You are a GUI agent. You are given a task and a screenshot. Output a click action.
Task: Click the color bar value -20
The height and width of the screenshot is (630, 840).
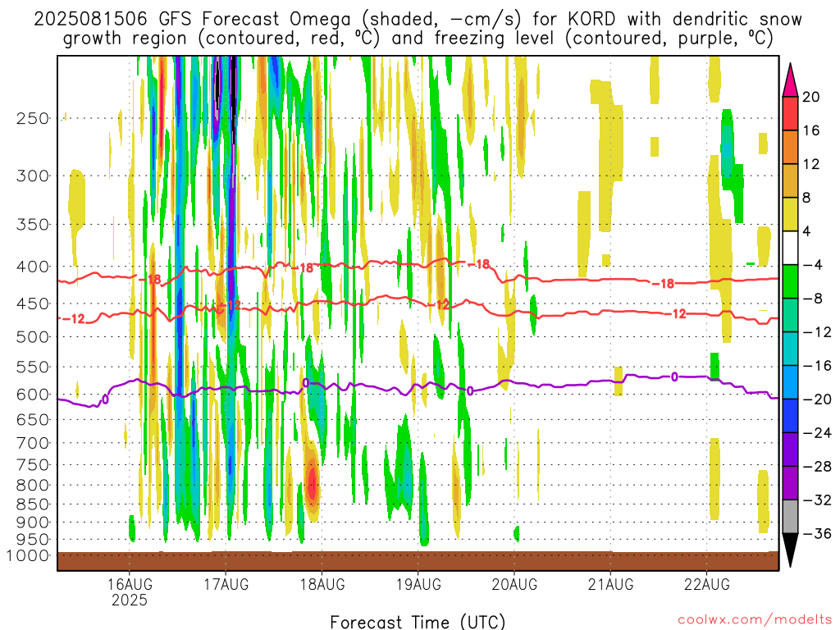click(817, 399)
